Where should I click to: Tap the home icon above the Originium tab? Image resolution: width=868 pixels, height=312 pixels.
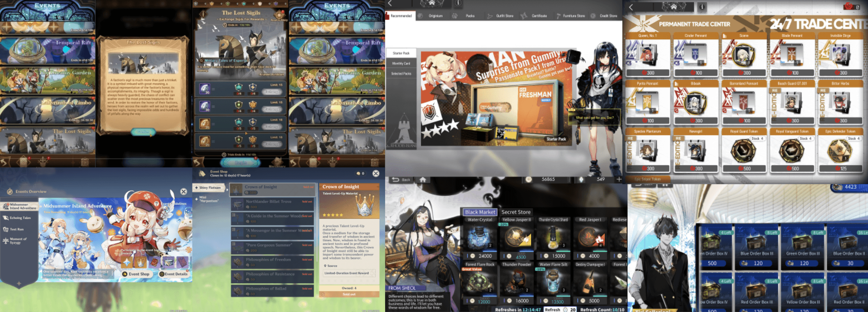432,3
